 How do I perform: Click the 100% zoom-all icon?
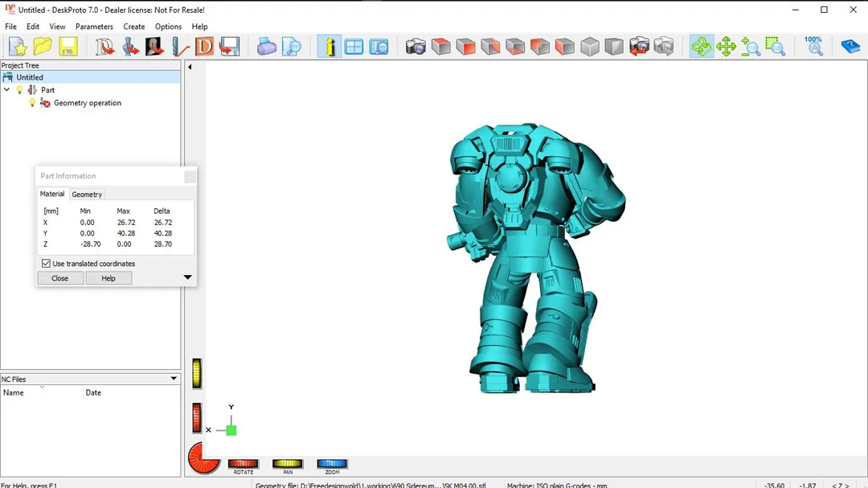[813, 47]
